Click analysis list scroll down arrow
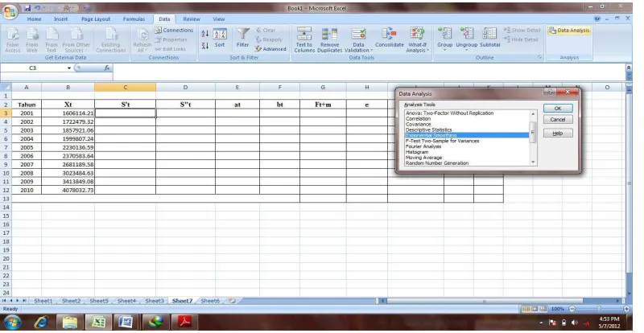Viewport: 644px width, 333px height. (533, 162)
